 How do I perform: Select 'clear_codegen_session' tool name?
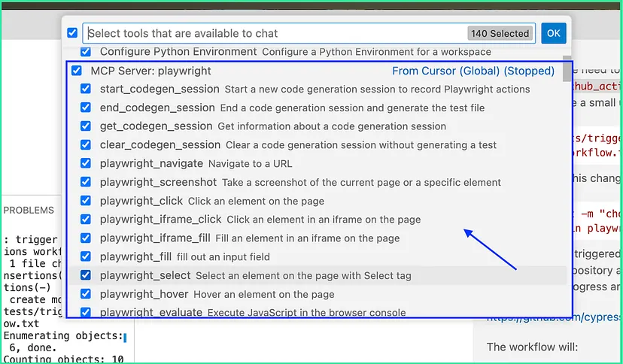[x=160, y=145]
